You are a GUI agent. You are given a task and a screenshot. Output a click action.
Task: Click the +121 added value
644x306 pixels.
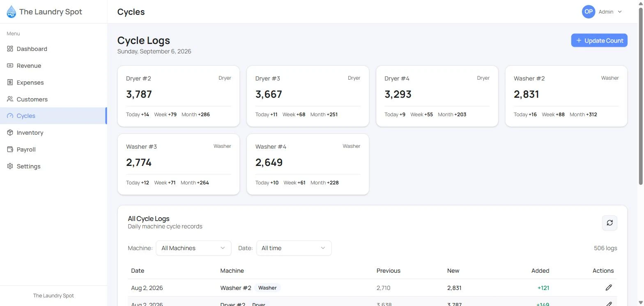pos(543,288)
